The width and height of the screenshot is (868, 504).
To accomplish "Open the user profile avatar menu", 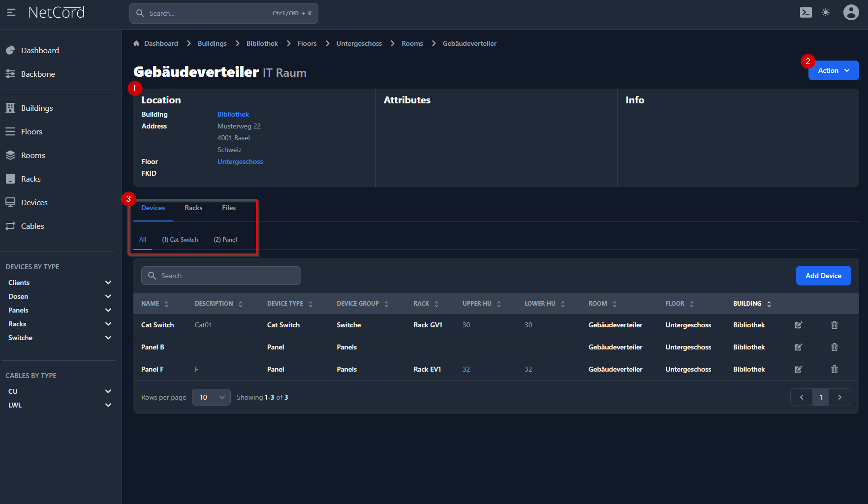I will tap(851, 13).
